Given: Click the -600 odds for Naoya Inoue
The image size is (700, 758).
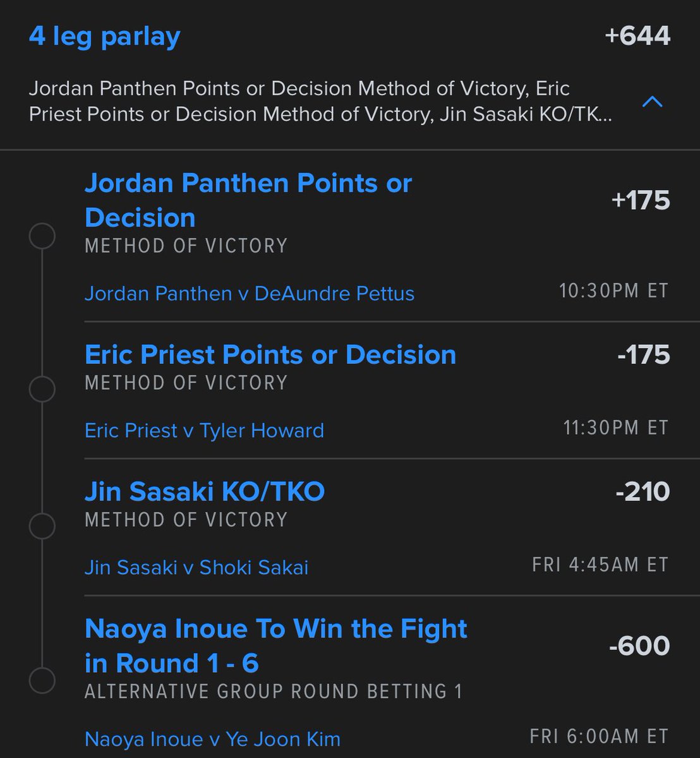Looking at the screenshot, I should pos(639,646).
